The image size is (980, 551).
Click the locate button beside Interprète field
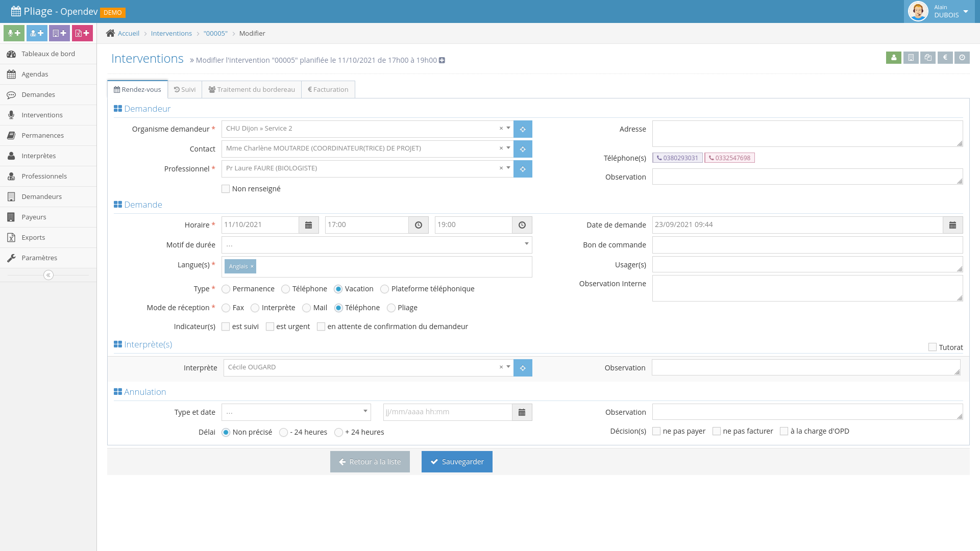tap(523, 368)
